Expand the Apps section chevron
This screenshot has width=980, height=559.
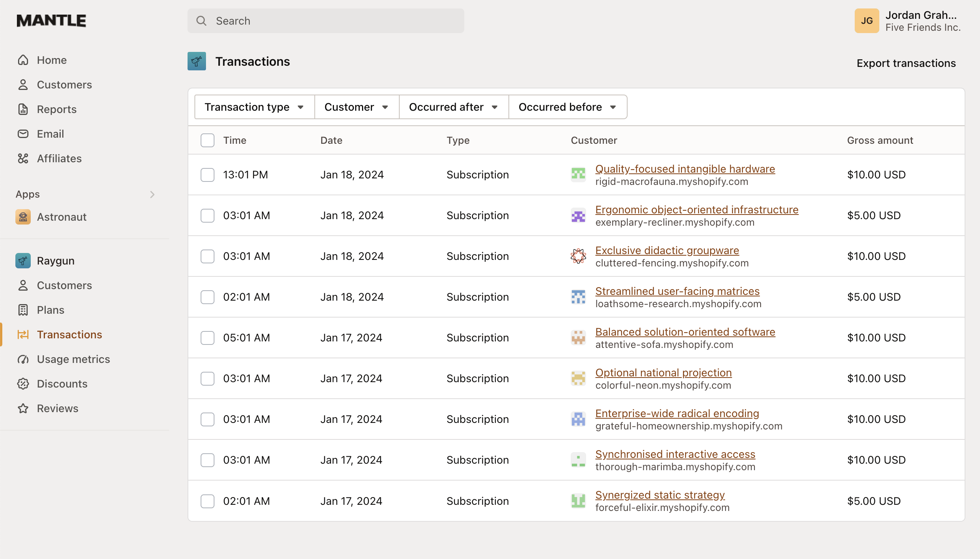click(x=152, y=195)
